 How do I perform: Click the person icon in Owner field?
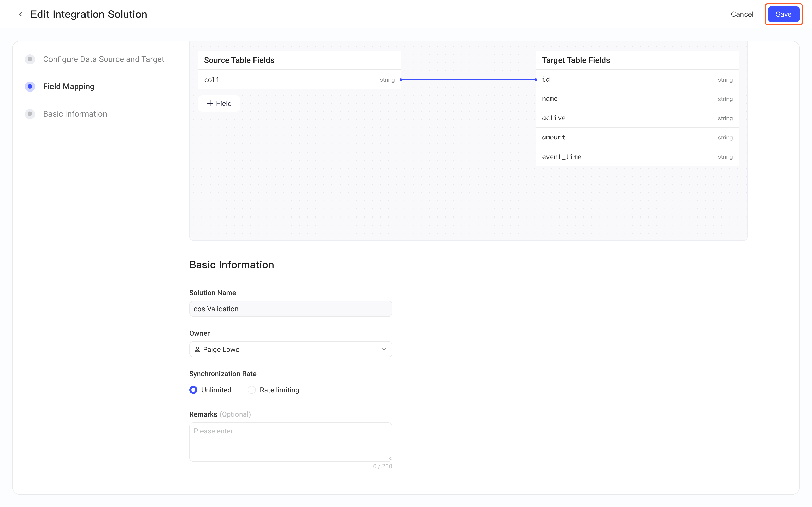tap(197, 349)
